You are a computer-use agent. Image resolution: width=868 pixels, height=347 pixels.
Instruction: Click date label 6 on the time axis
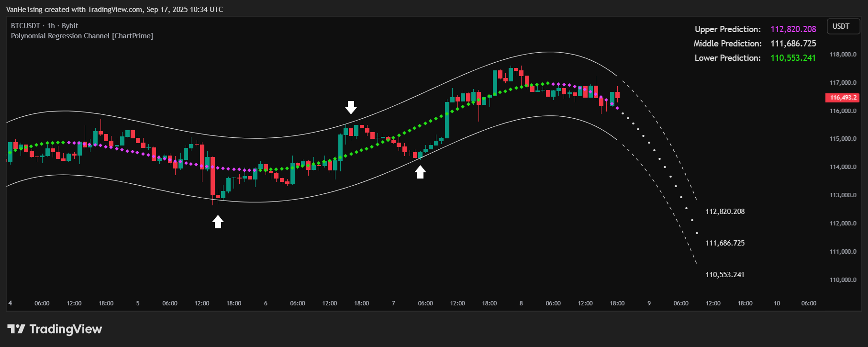click(x=266, y=303)
